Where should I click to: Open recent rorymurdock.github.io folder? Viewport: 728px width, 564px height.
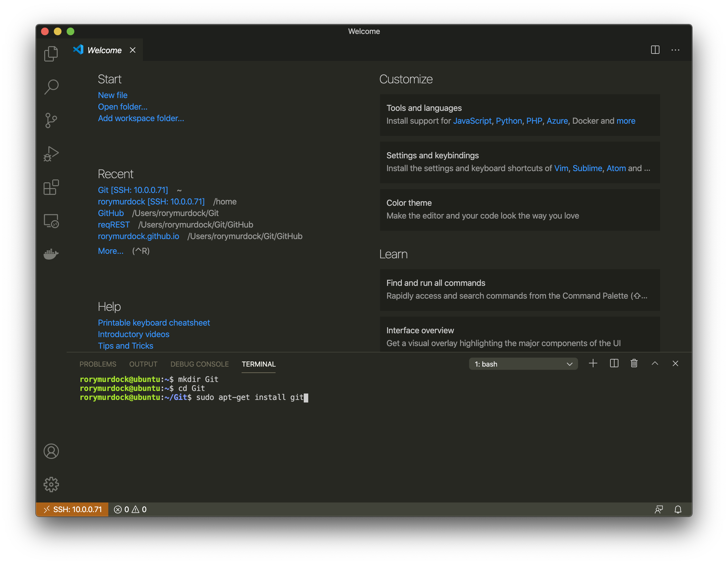[x=138, y=236]
